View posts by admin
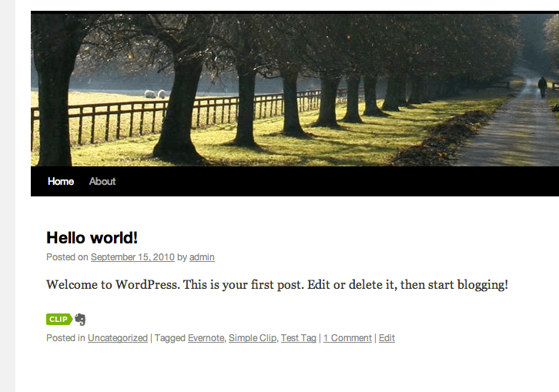The width and height of the screenshot is (559, 392). tap(202, 257)
